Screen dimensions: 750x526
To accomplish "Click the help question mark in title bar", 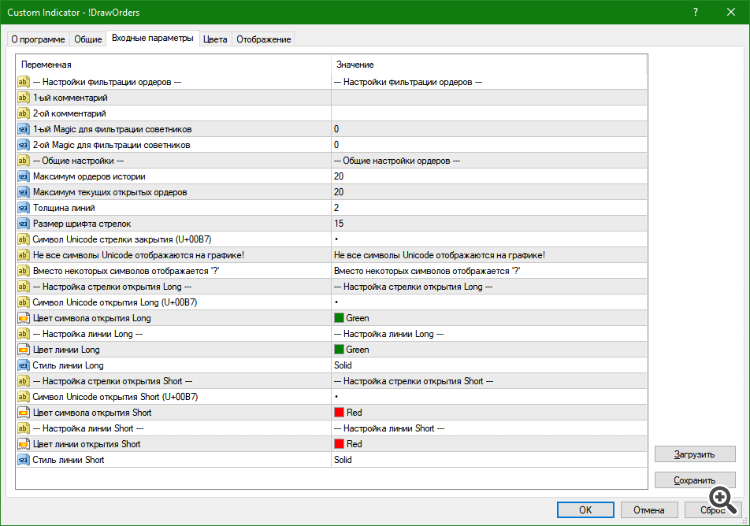I will point(695,12).
